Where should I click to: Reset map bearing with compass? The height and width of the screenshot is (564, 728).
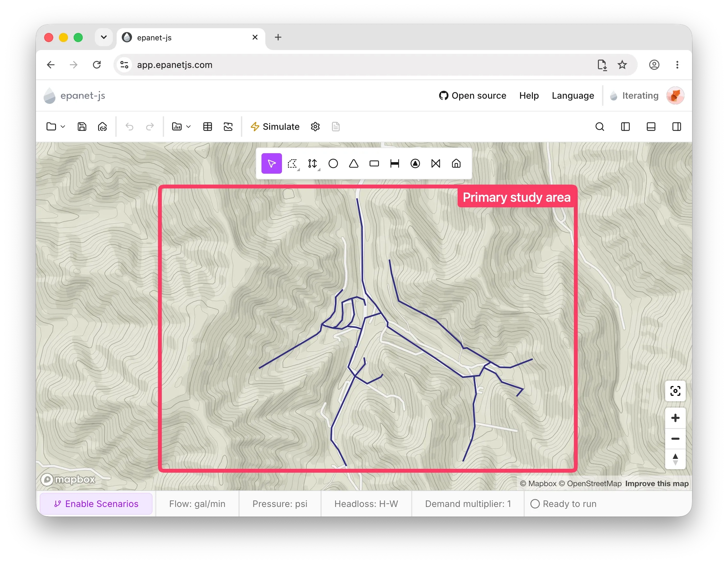[x=675, y=459]
